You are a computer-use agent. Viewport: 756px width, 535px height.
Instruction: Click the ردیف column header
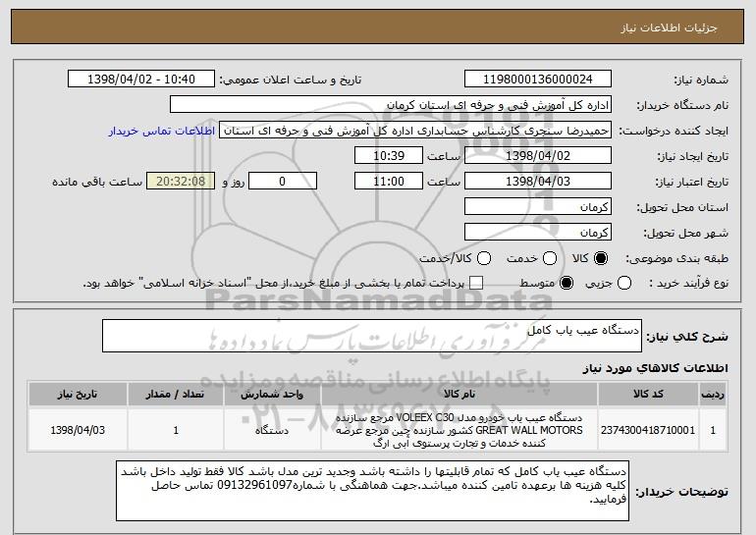tap(713, 395)
